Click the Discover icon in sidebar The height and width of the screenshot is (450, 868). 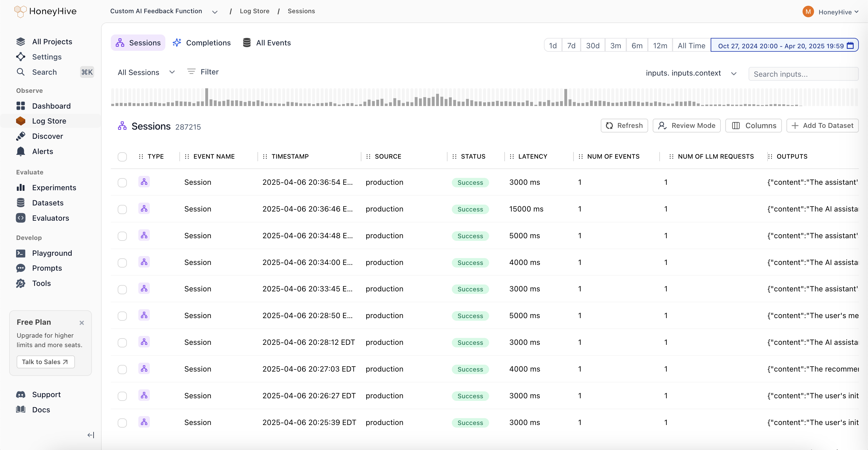click(21, 136)
